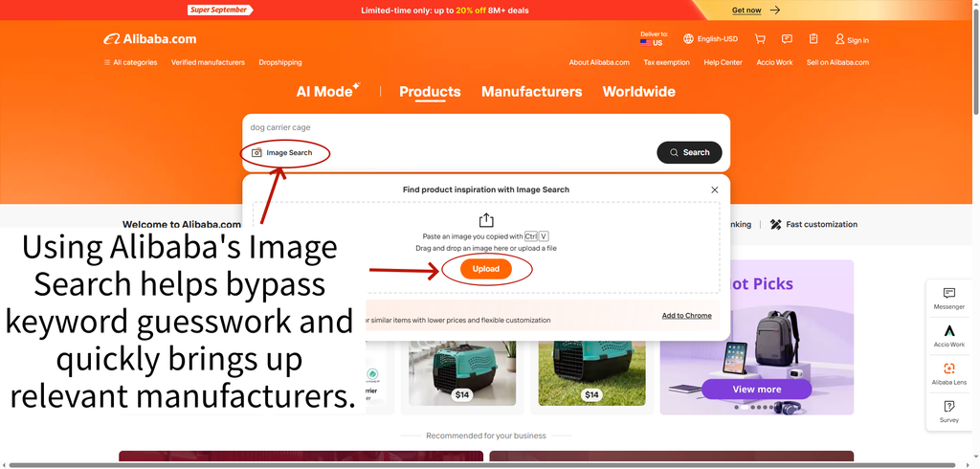Image resolution: width=980 pixels, height=469 pixels.
Task: Select the Worldwide tab
Action: coord(638,92)
